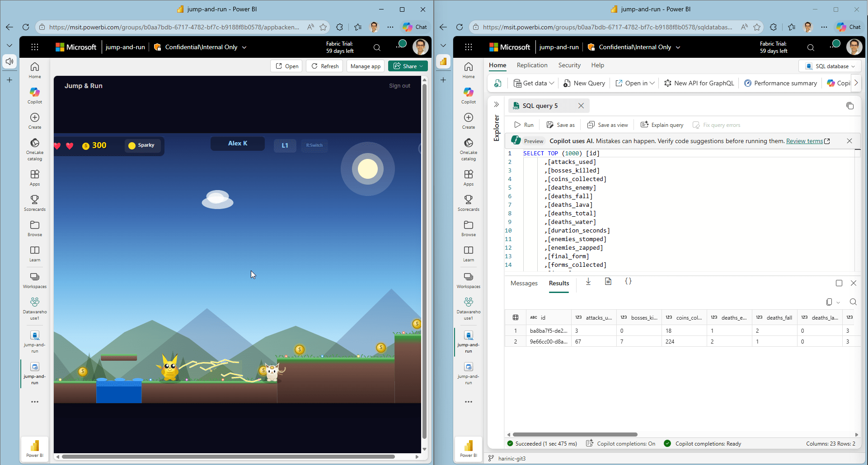Image resolution: width=868 pixels, height=465 pixels.
Task: Select the Home ribbon tab
Action: [497, 65]
